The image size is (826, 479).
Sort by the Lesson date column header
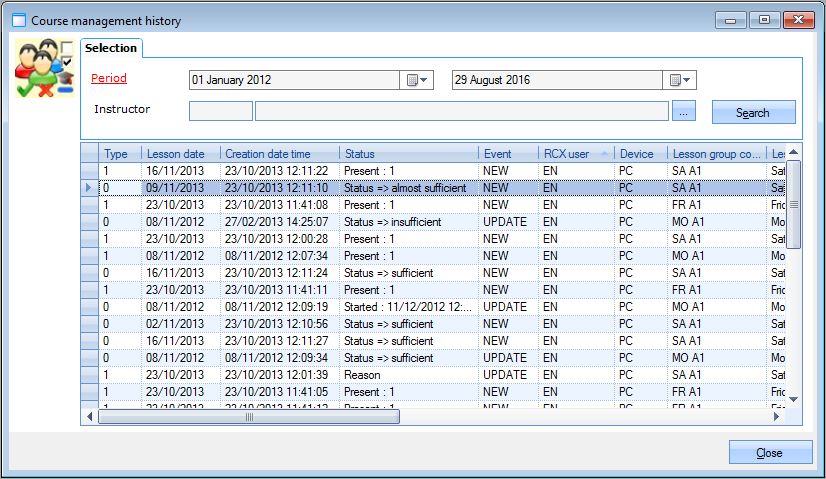(x=178, y=154)
